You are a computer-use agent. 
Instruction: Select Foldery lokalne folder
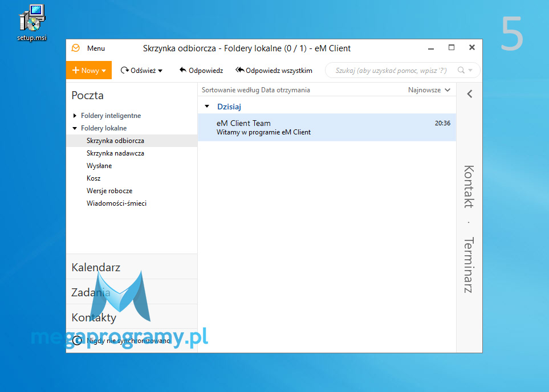(104, 128)
